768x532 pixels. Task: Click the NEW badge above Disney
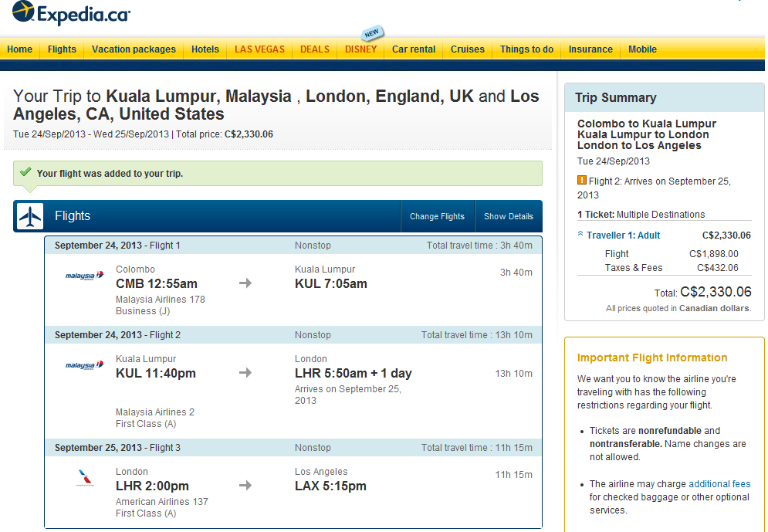click(372, 33)
